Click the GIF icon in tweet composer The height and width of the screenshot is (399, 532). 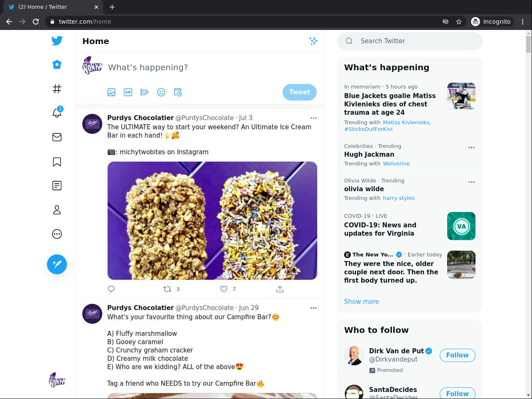(128, 92)
